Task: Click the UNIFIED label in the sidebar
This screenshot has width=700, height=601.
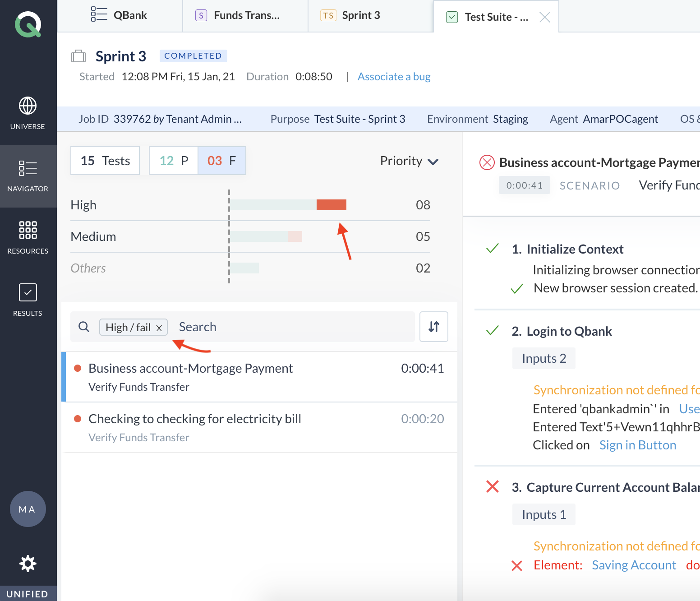Action: tap(28, 594)
